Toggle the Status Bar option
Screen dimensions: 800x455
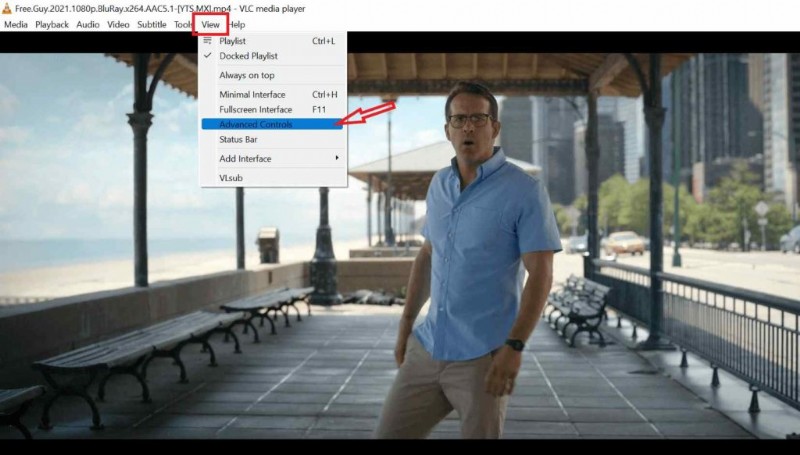273,139
